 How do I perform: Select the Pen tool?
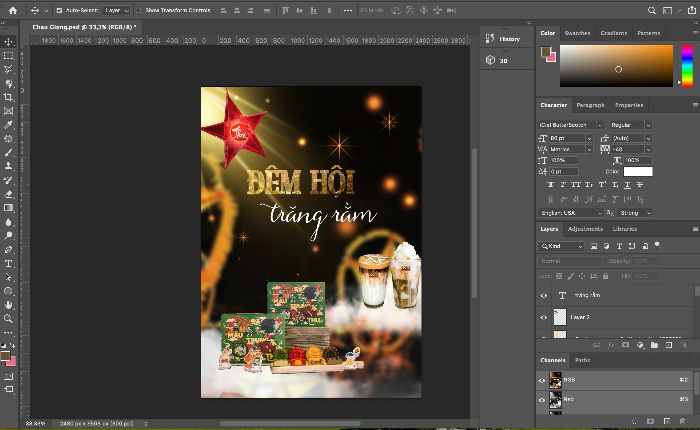click(8, 250)
